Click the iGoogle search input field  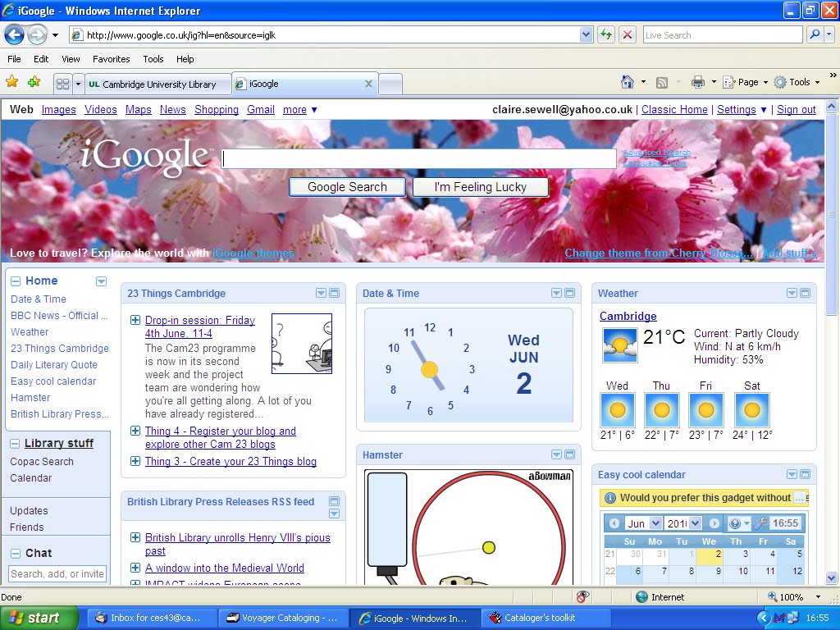click(418, 158)
